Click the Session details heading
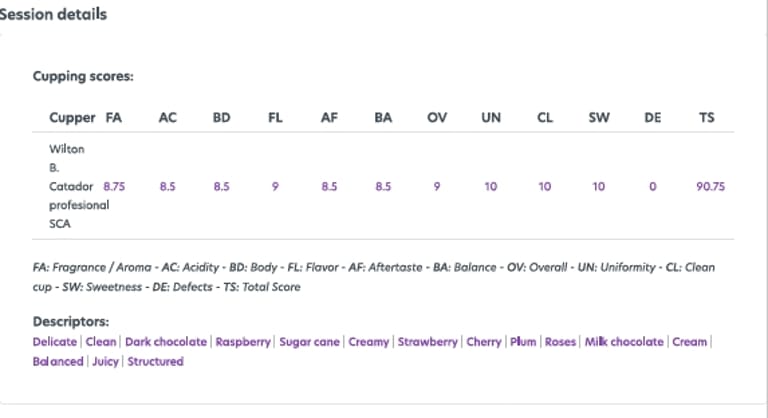The width and height of the screenshot is (768, 418). coord(54,15)
